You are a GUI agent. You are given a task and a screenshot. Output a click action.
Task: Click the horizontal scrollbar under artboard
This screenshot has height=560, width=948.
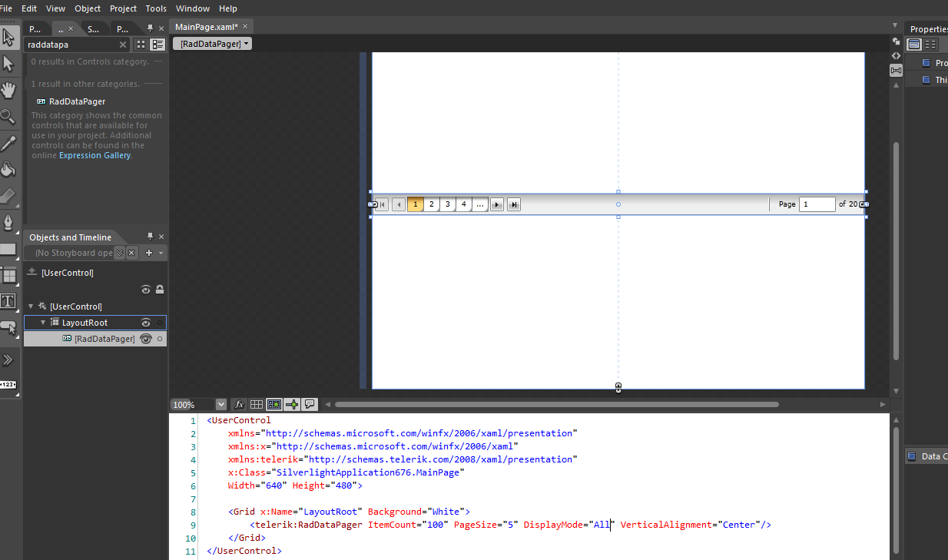tap(557, 404)
